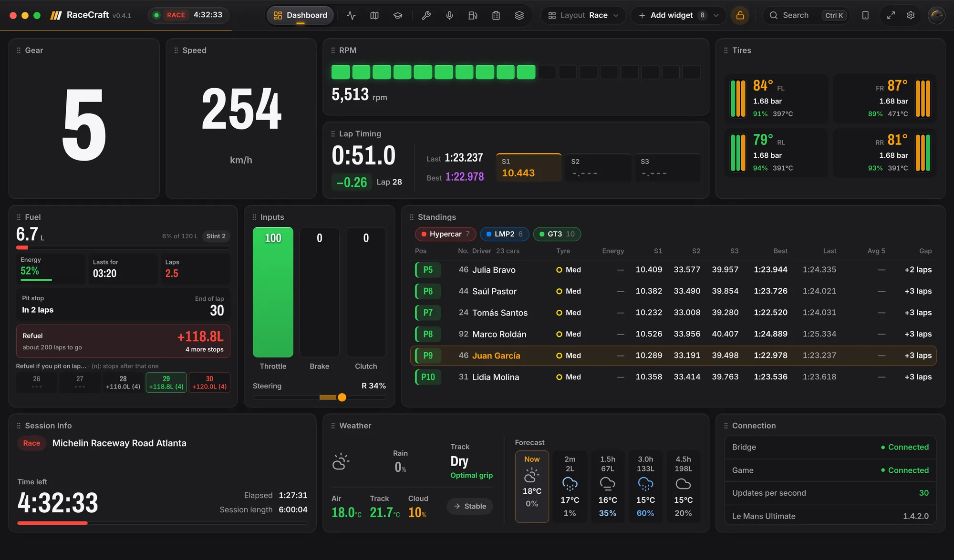Open settings with the gear icon
The image size is (954, 560).
click(911, 15)
